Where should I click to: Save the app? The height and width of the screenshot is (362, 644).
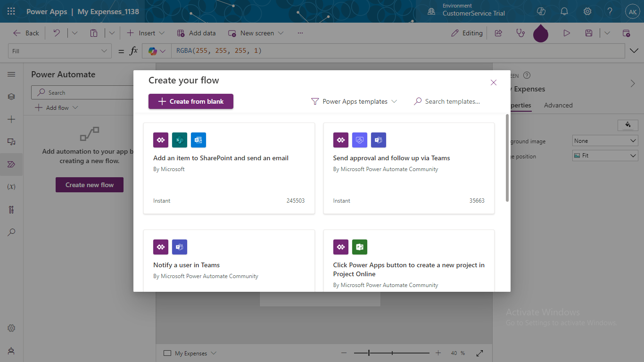coord(589,33)
